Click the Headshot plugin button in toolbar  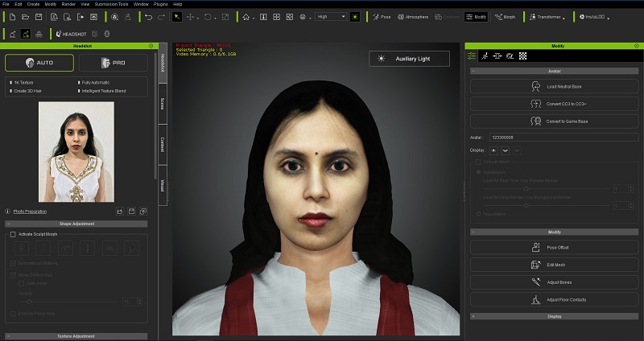coord(69,34)
